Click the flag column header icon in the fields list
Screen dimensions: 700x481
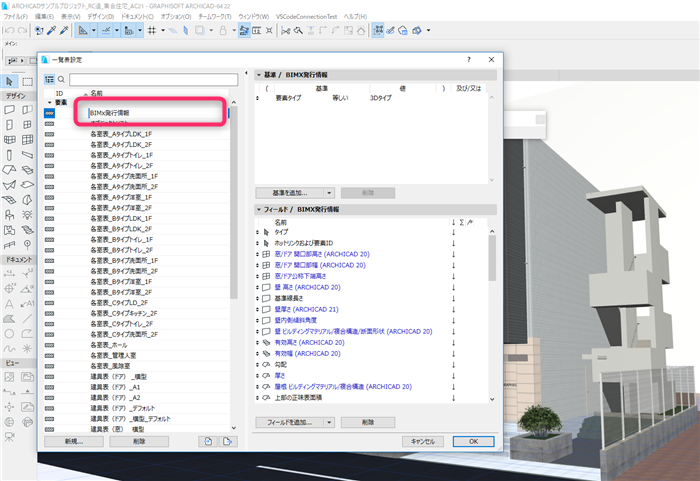click(x=470, y=222)
